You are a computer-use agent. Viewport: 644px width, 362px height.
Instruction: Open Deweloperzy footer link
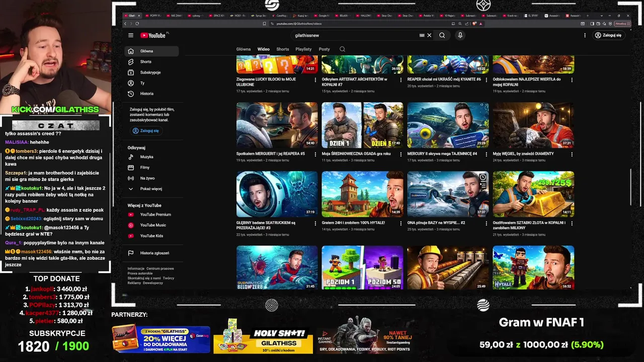click(x=153, y=283)
